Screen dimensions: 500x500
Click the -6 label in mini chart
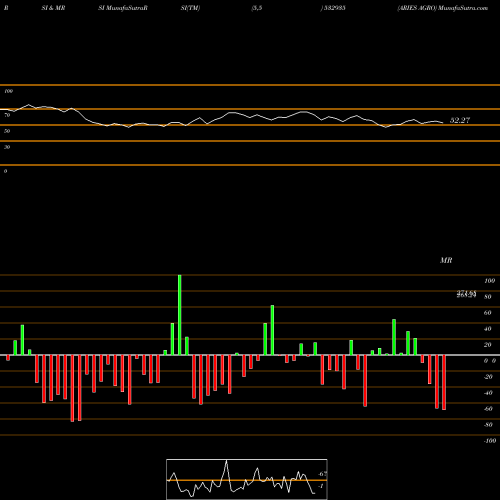(x=322, y=474)
